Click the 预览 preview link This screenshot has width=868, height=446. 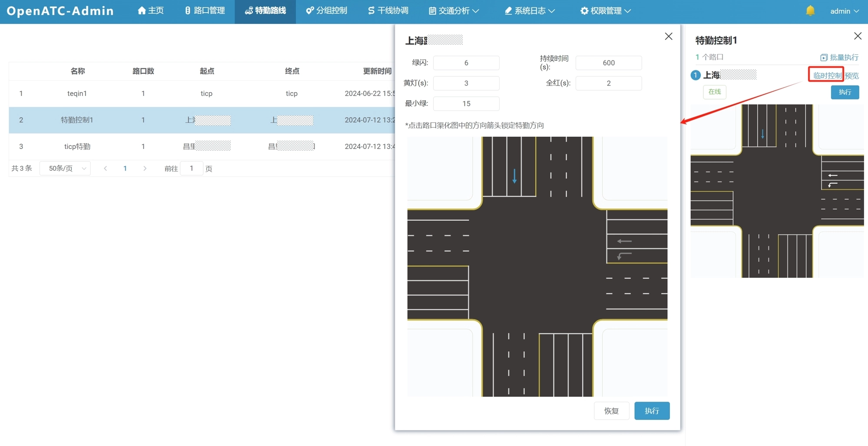click(x=852, y=76)
